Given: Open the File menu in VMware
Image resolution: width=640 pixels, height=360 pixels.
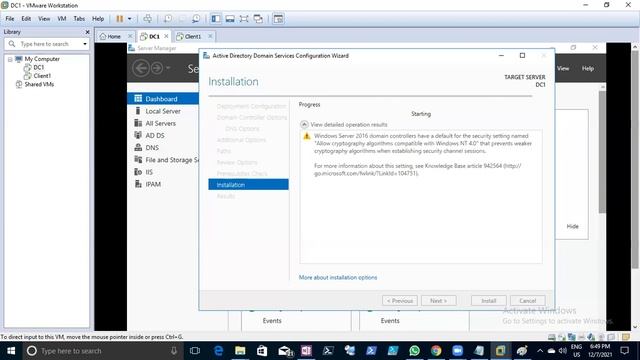Looking at the screenshot, I should coord(10,19).
